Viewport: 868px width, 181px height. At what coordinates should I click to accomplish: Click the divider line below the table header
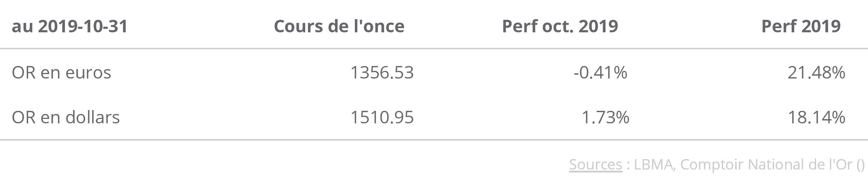[434, 49]
